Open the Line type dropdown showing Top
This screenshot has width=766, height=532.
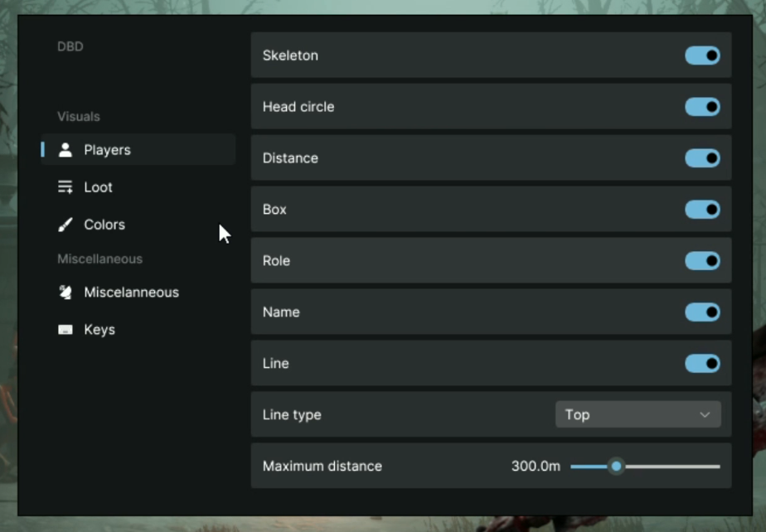tap(637, 414)
